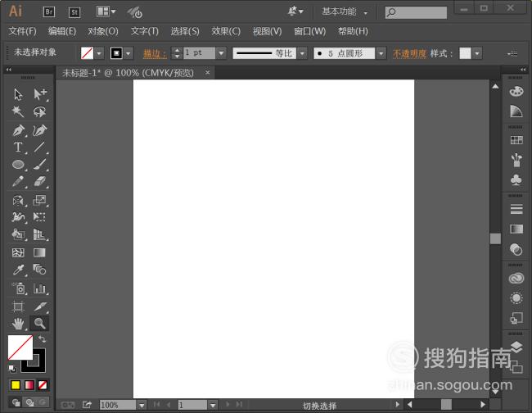Select the Ellipse tool
The image size is (532, 413).
point(18,165)
